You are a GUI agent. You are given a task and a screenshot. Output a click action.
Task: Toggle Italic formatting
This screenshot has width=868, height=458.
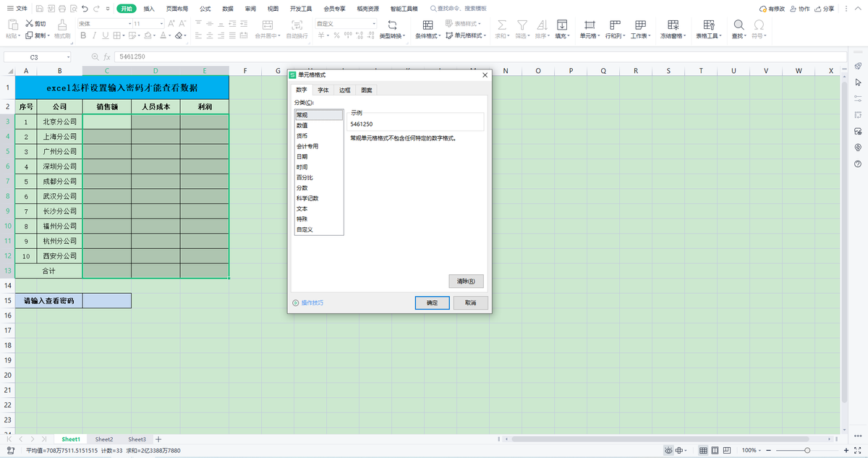[x=94, y=35]
